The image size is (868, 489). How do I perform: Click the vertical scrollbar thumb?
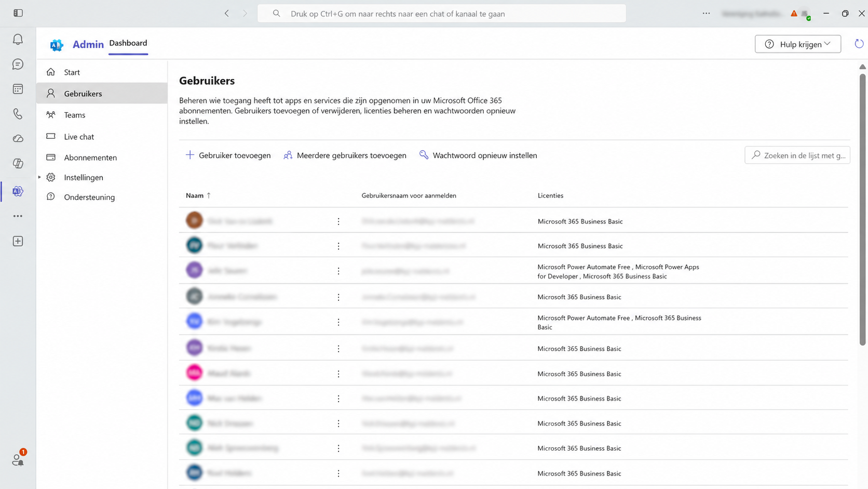point(862,209)
